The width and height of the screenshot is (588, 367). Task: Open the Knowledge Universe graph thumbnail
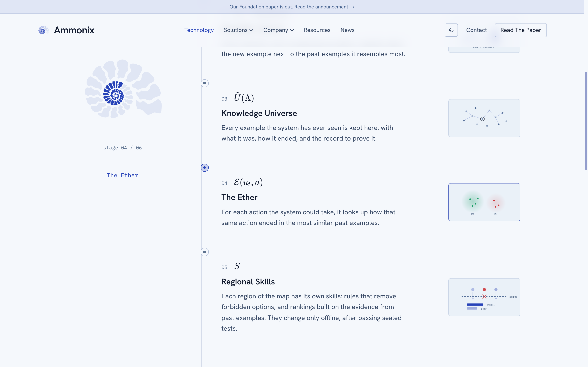[x=484, y=118]
